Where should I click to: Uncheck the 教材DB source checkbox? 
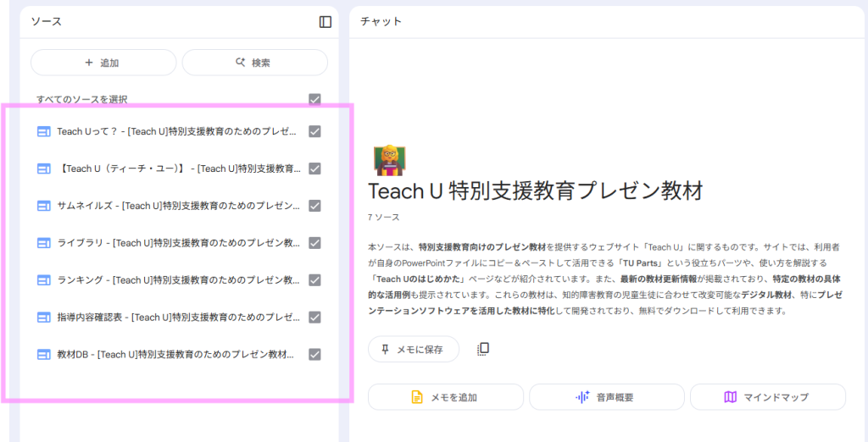click(314, 354)
